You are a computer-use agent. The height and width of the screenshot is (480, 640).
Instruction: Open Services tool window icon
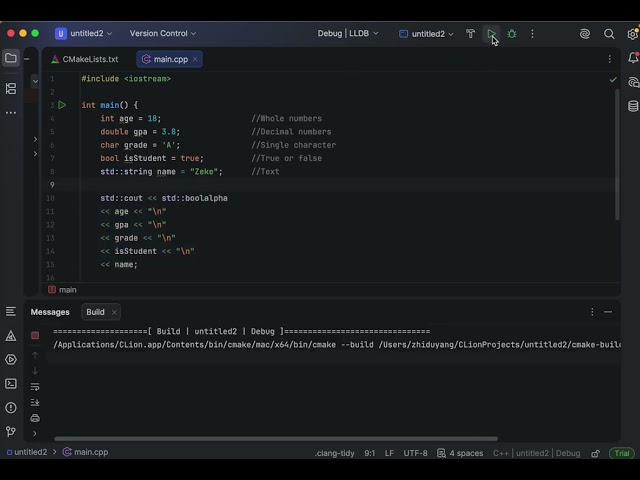[x=11, y=360]
